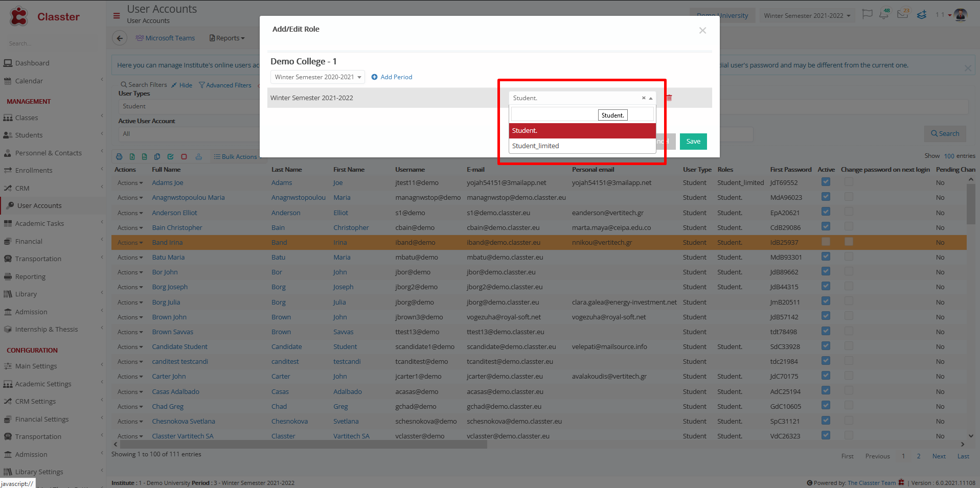Click the layers-plus icon in top bar
This screenshot has width=980, height=488.
pyautogui.click(x=922, y=15)
